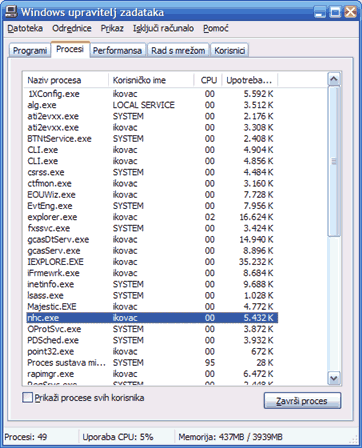Select the Procesi tab
The height and width of the screenshot is (448, 362).
click(70, 49)
